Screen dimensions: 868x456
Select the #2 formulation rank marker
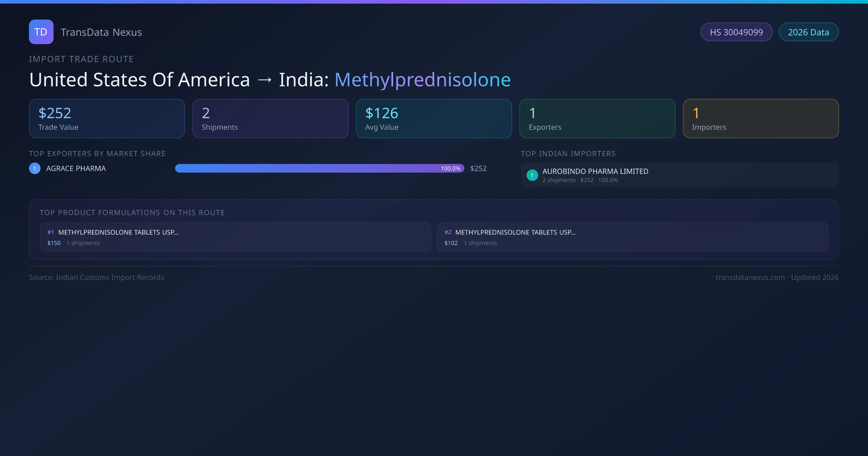(448, 232)
